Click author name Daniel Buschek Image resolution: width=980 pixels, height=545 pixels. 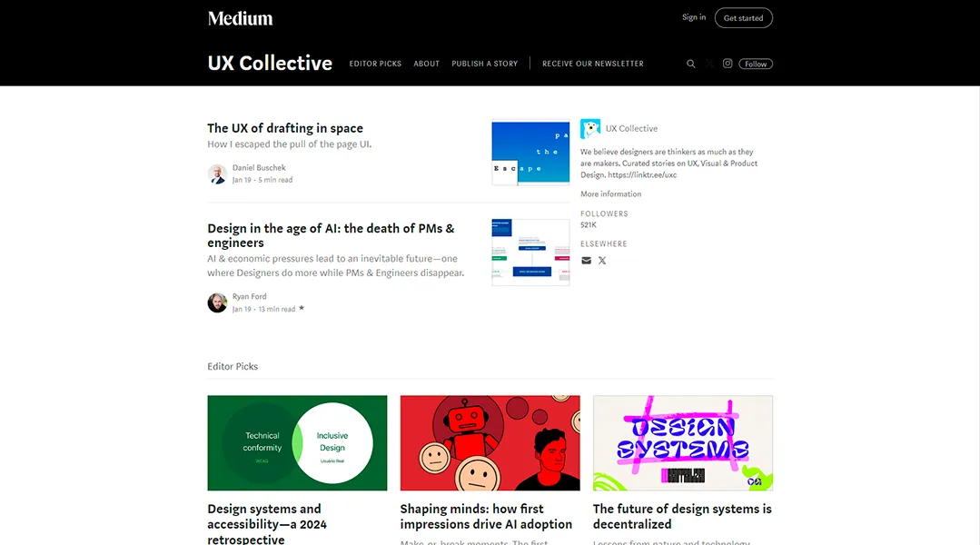click(x=259, y=167)
